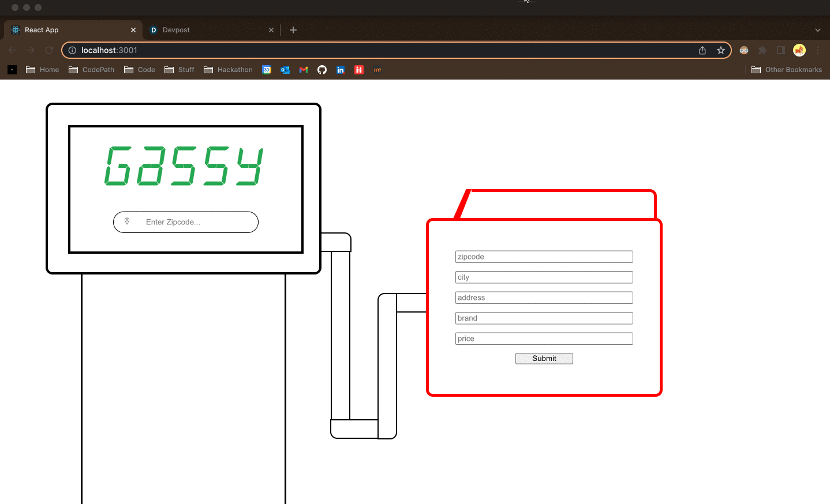
Task: View site information icon in address bar
Action: [72, 50]
